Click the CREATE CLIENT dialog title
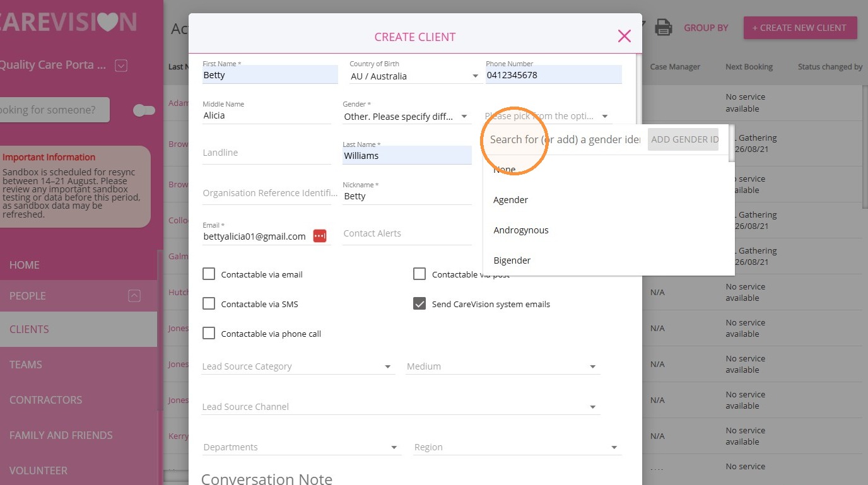Screen dimensions: 868x485 point(415,37)
